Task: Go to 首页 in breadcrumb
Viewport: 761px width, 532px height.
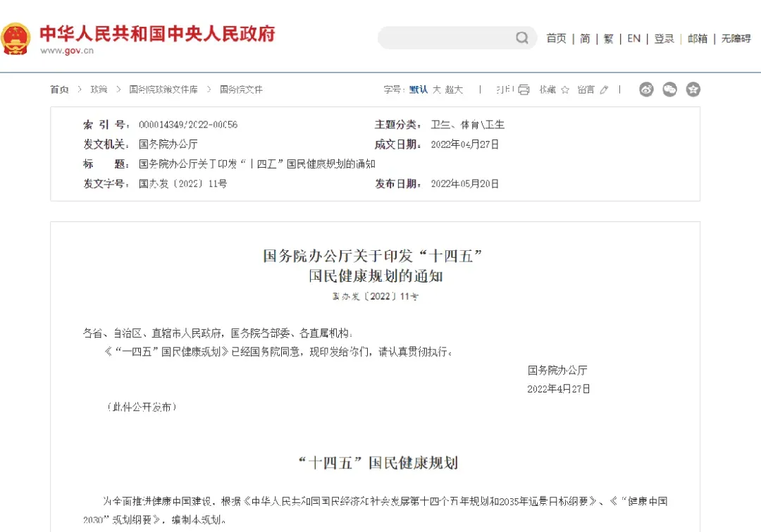Action: coord(59,89)
